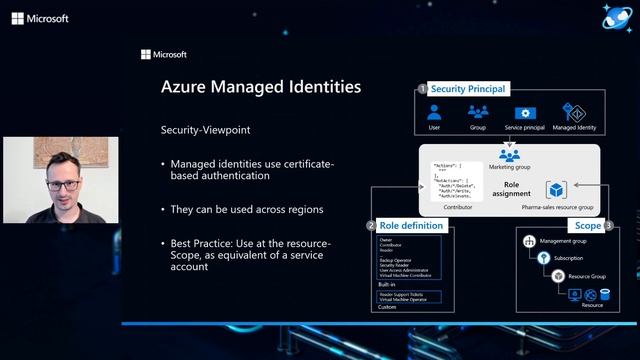Click the 'User' label under Security Principal
Screen dimensions: 640x360
point(434,127)
